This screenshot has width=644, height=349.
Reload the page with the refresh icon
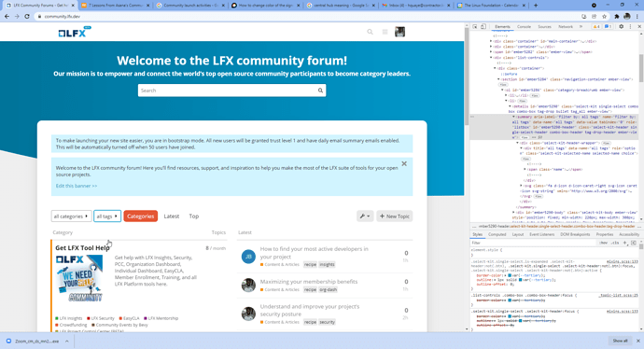coord(27,17)
